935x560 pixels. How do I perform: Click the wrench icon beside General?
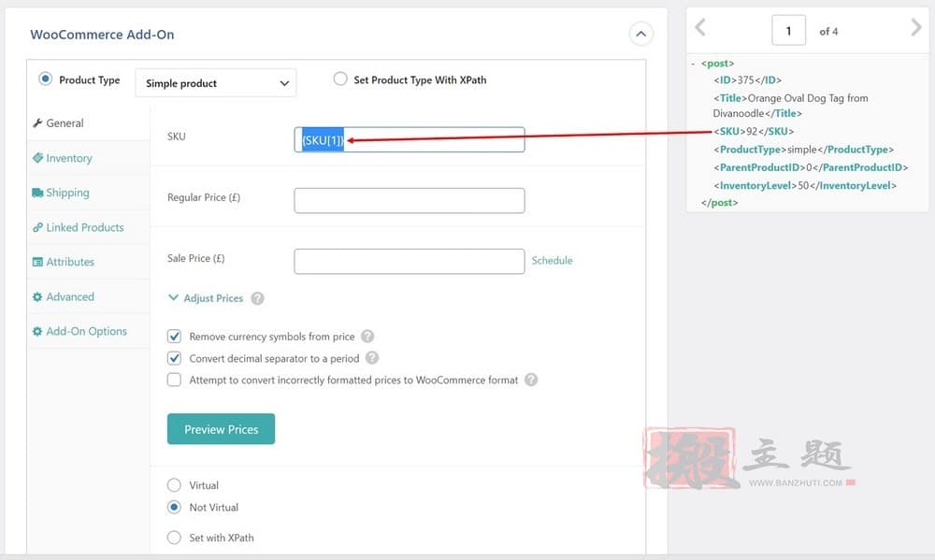(37, 122)
